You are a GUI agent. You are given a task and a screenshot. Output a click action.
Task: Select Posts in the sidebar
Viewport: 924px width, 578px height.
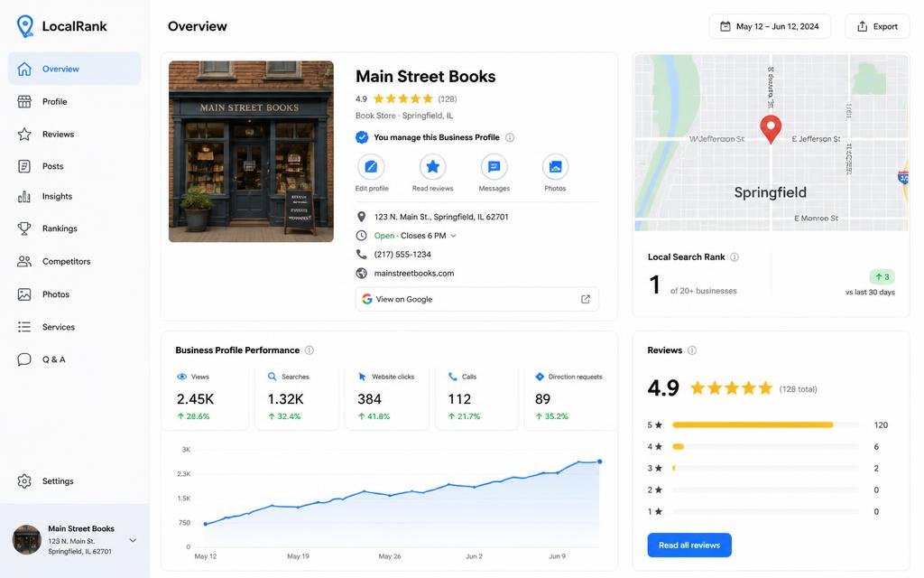74,166
